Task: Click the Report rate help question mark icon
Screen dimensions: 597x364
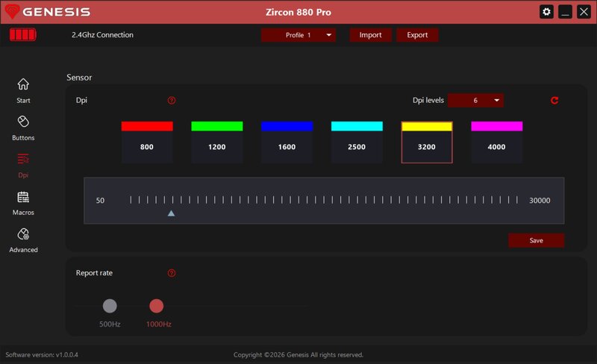Action: [x=172, y=273]
